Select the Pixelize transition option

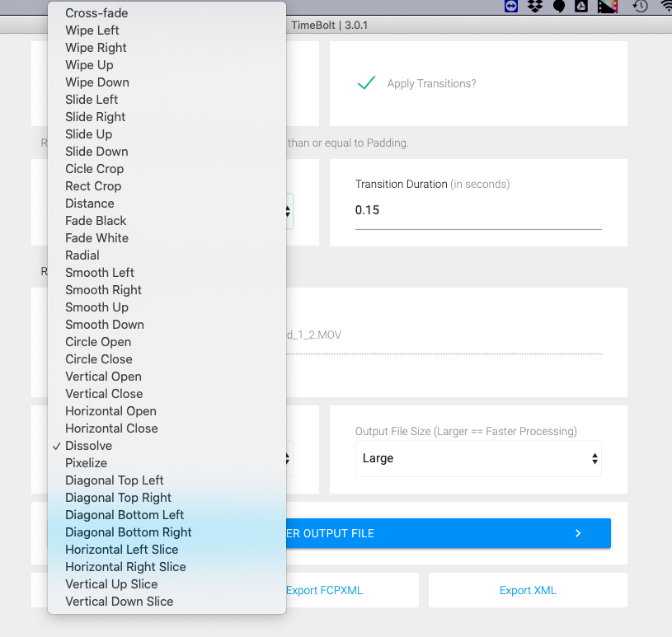click(87, 463)
